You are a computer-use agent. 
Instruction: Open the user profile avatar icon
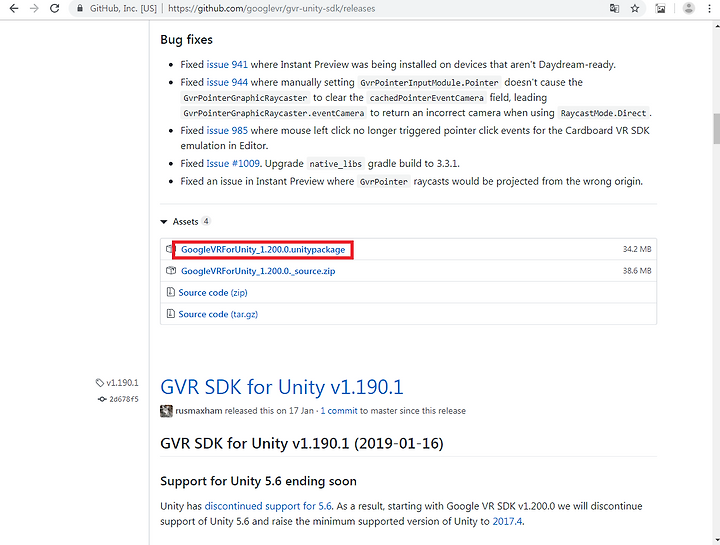click(x=688, y=8)
